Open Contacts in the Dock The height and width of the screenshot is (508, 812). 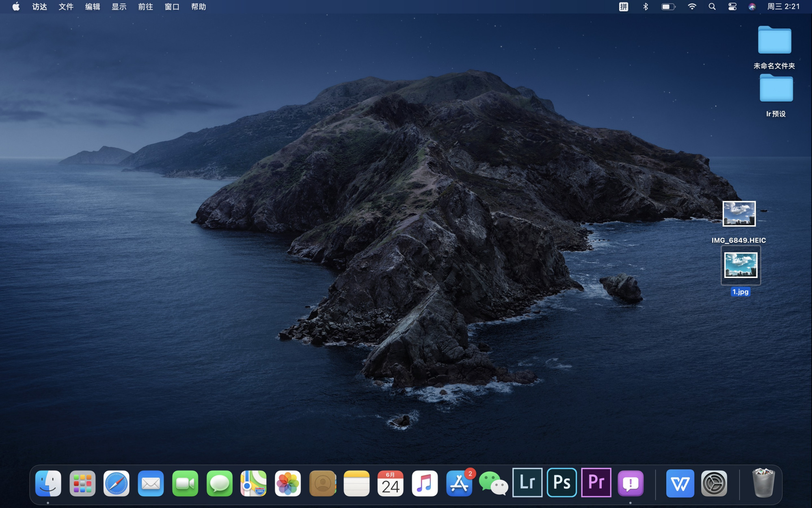click(x=322, y=483)
